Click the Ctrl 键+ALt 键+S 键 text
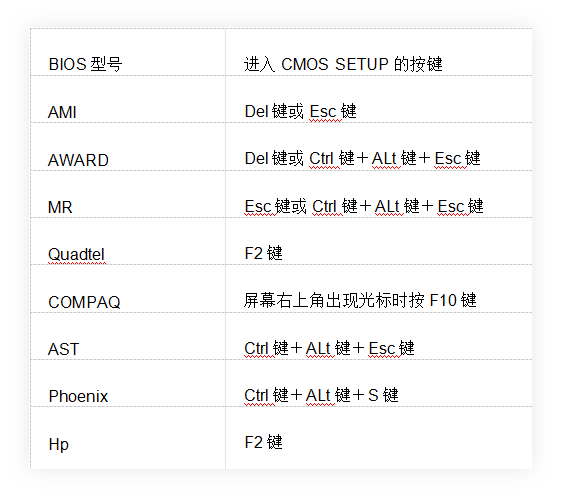The image size is (563, 494). pos(321,395)
